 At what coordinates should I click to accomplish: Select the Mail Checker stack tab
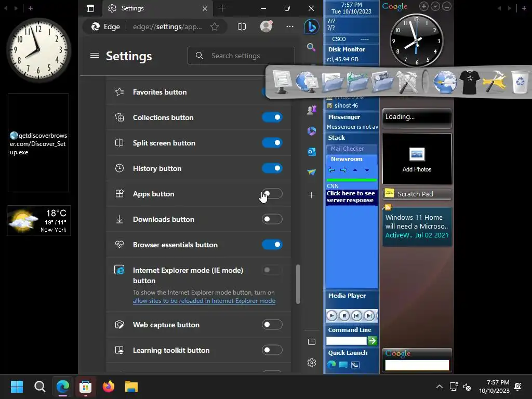tap(352, 149)
